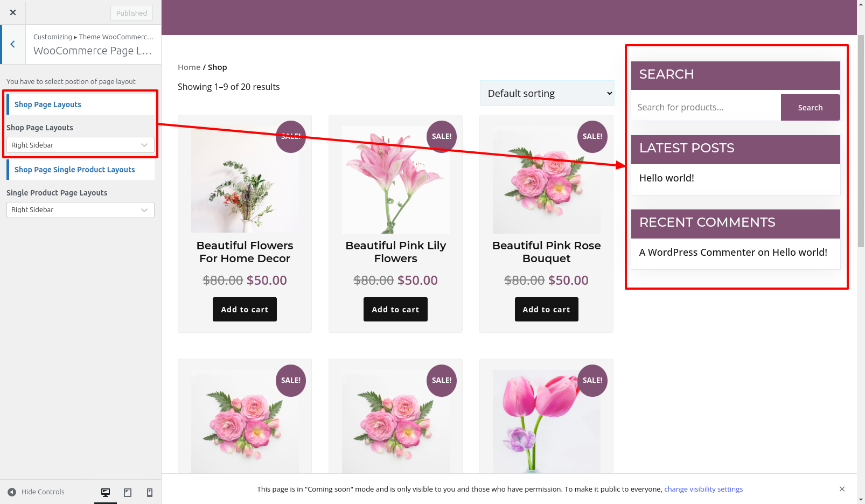
Task: Click the purple Search button
Action: (x=810, y=108)
